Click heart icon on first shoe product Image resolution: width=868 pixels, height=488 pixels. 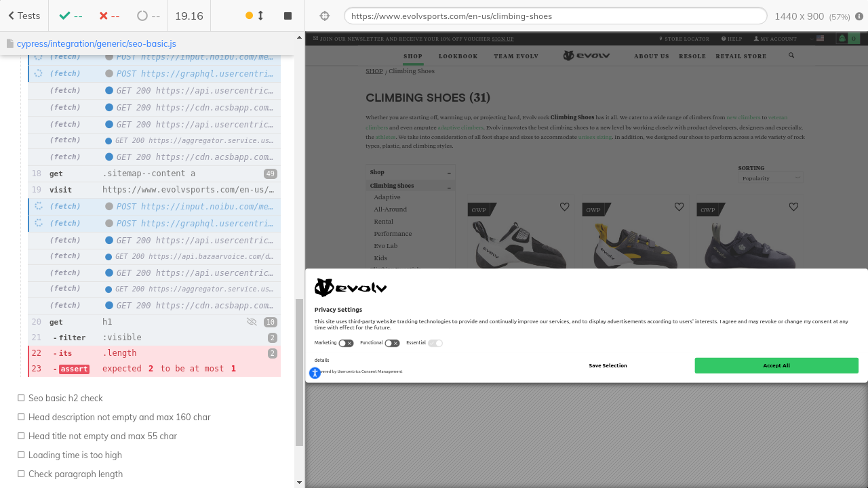[564, 207]
